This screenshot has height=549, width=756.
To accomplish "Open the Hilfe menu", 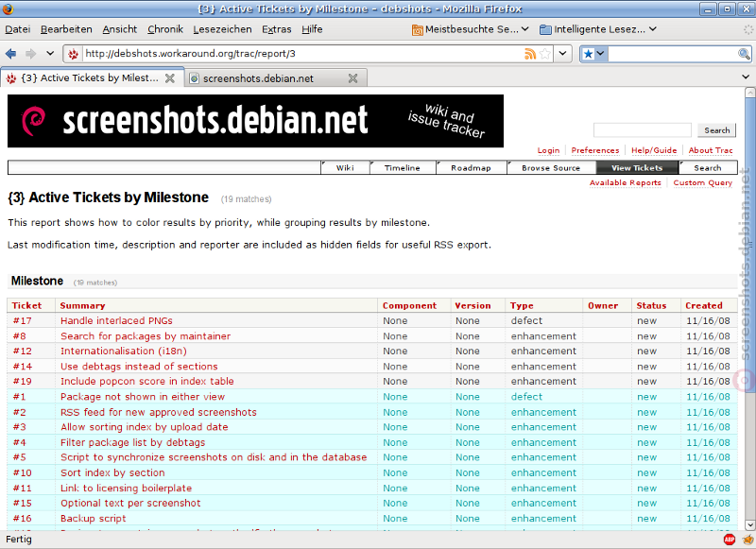I will tap(312, 29).
